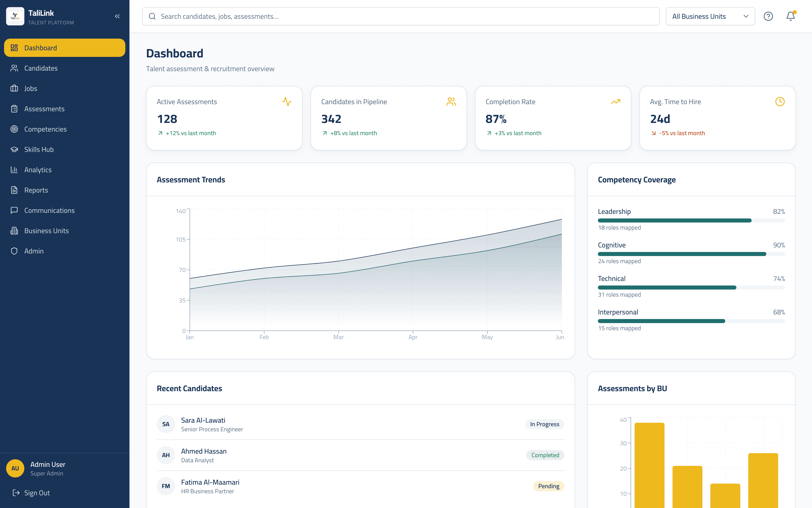
Task: Click the Dashboard grid icon in sidebar
Action: (x=14, y=48)
